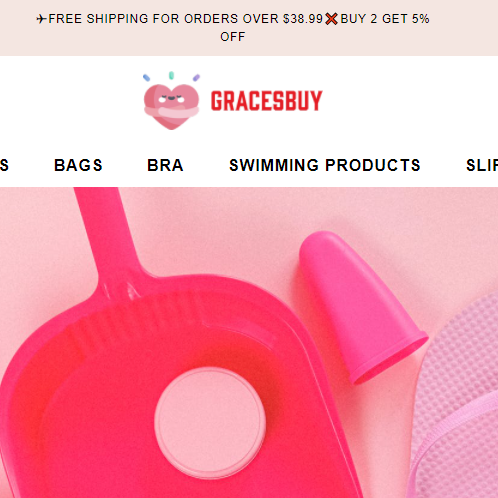Click the lilac flip-flop in the banner image
Screen dimensions: 498x498
click(x=455, y=397)
